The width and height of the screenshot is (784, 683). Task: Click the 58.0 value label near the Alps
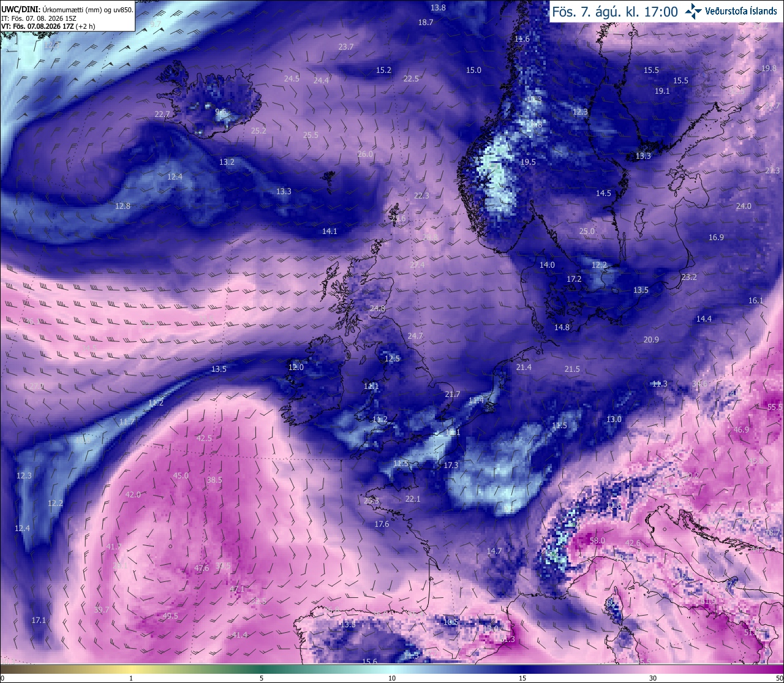(597, 540)
